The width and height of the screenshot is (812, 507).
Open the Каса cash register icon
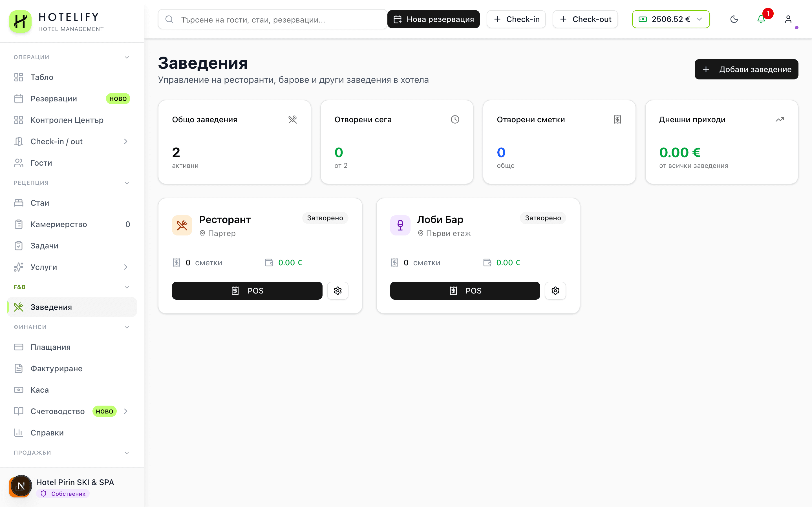[19, 390]
